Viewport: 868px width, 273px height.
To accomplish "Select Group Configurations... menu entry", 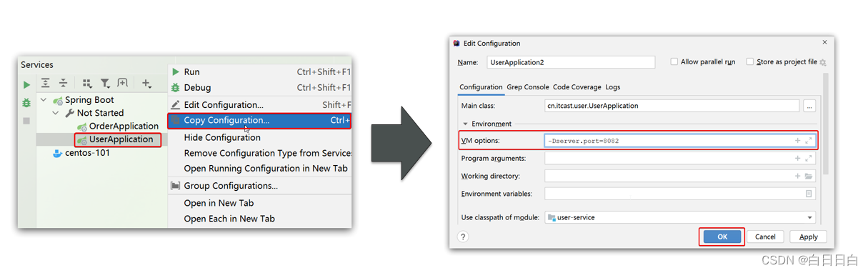I will click(x=260, y=186).
